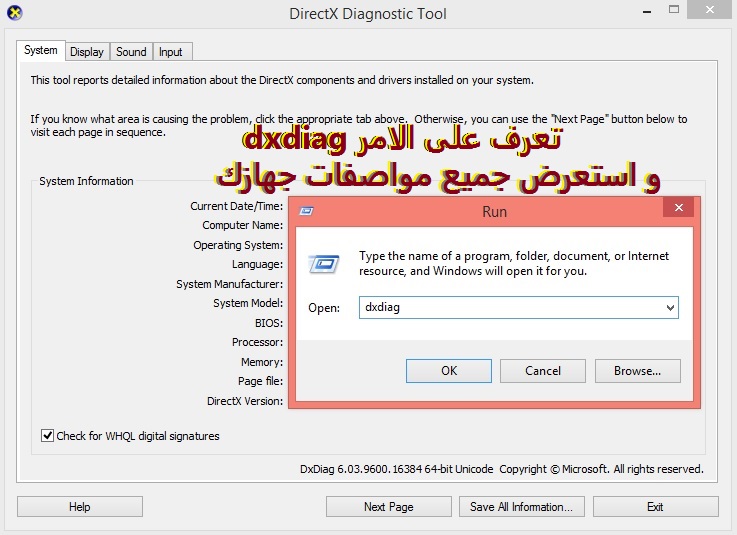737x535 pixels.
Task: Click the Open: label in Run dialog
Action: (324, 308)
